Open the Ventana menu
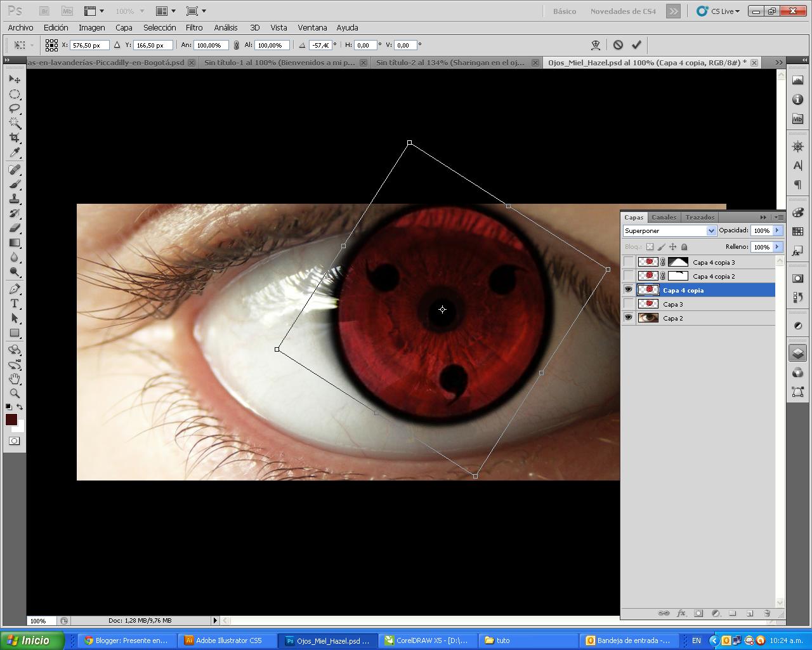Image resolution: width=812 pixels, height=650 pixels. (x=312, y=28)
